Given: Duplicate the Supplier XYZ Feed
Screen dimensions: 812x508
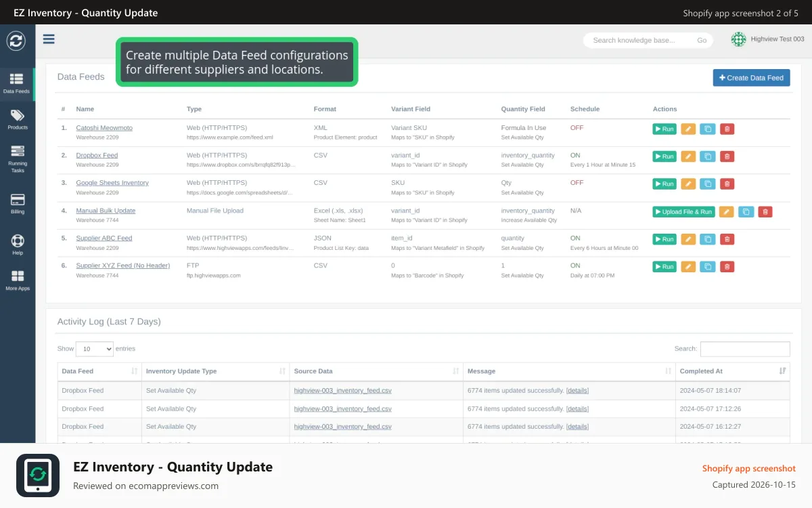Looking at the screenshot, I should point(707,267).
